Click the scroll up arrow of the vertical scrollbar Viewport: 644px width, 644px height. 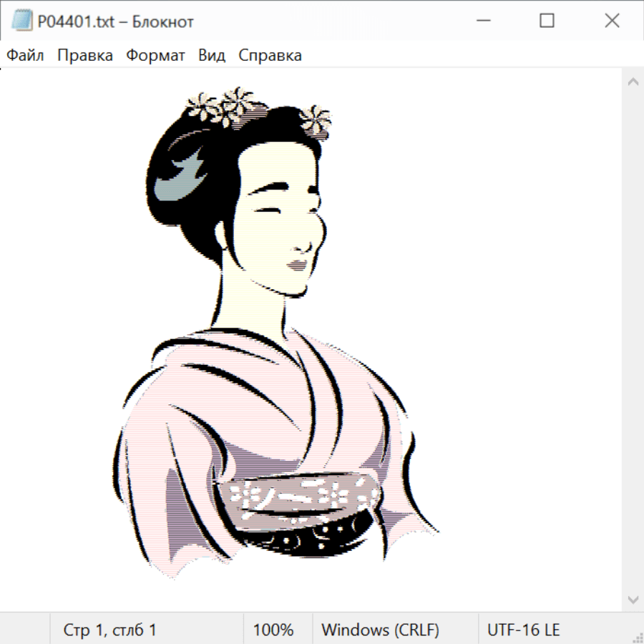pos(633,82)
